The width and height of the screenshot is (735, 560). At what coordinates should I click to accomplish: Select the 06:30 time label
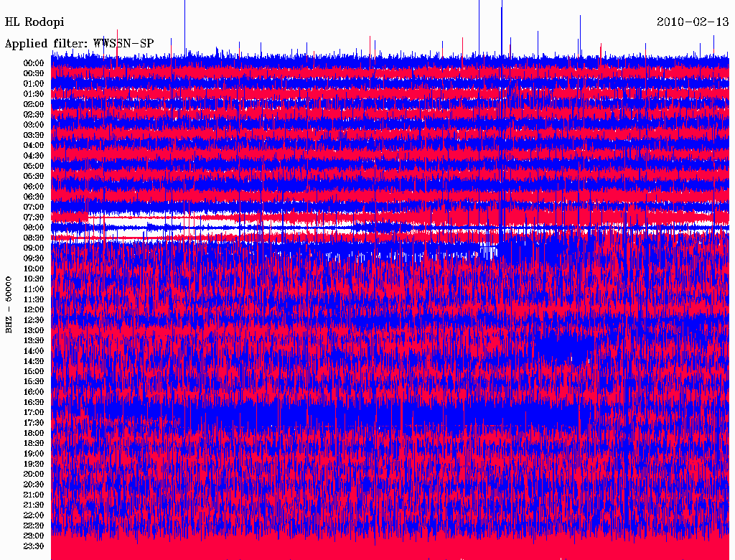tap(34, 197)
